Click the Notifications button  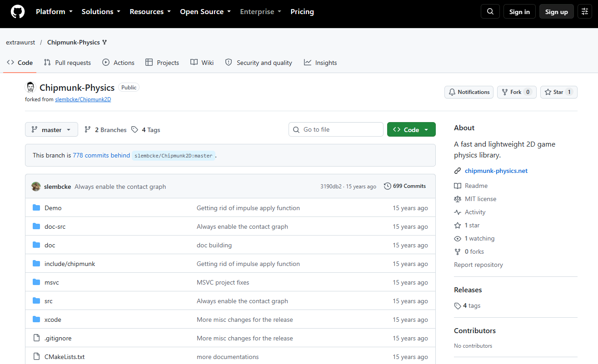tap(469, 92)
